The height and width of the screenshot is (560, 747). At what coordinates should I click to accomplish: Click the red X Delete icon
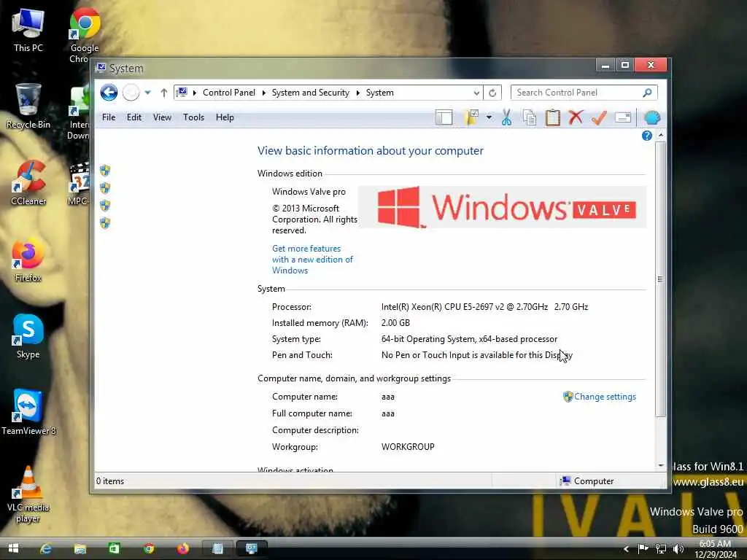click(x=576, y=117)
